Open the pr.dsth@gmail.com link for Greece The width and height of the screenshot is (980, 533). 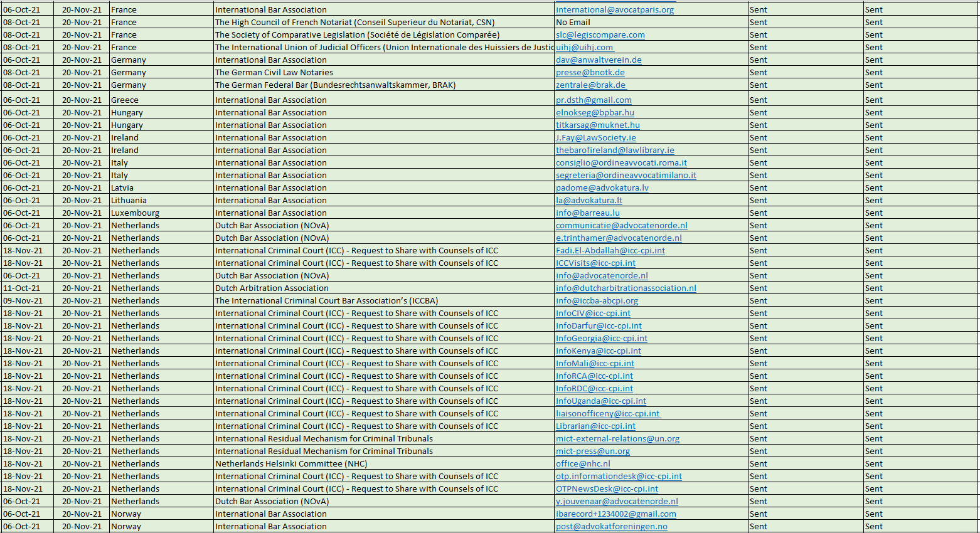594,100
